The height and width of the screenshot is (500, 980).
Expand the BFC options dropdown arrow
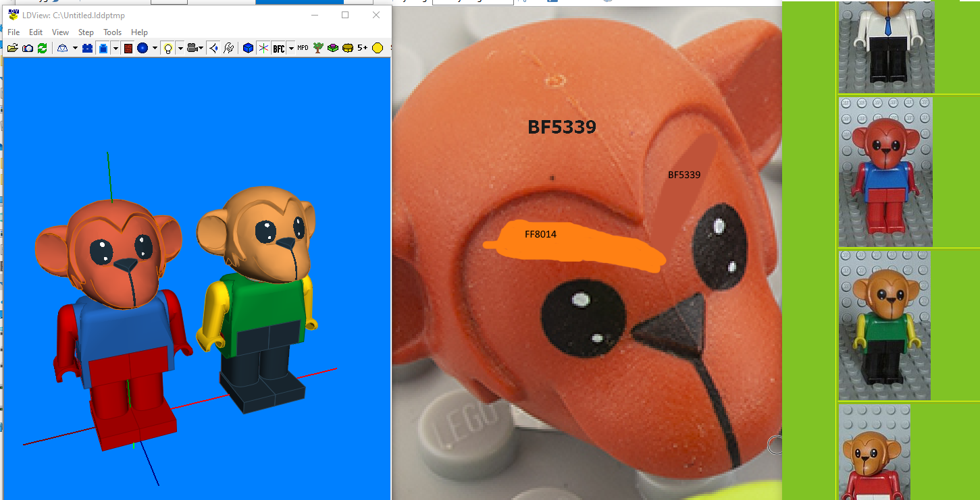(x=291, y=48)
